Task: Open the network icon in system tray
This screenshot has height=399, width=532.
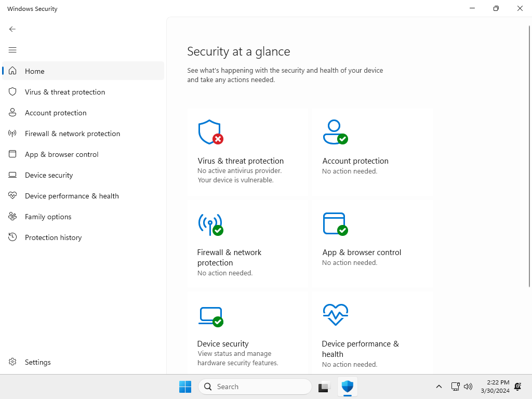Action: (x=455, y=387)
